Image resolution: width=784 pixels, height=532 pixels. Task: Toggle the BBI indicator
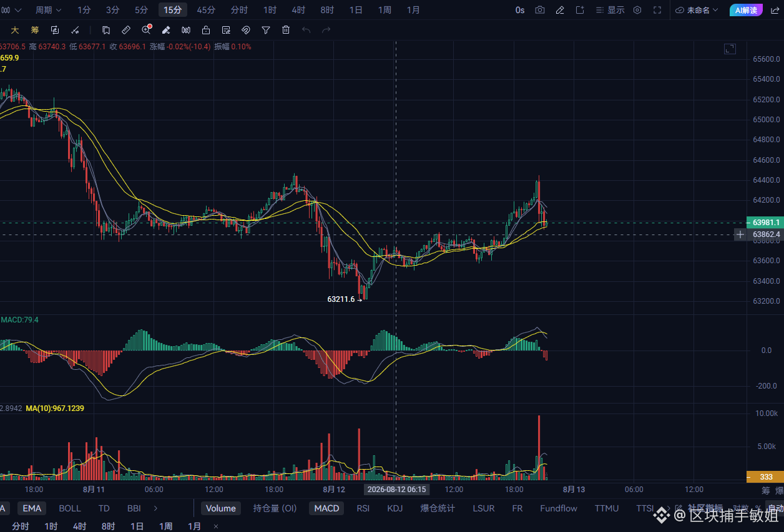point(134,508)
